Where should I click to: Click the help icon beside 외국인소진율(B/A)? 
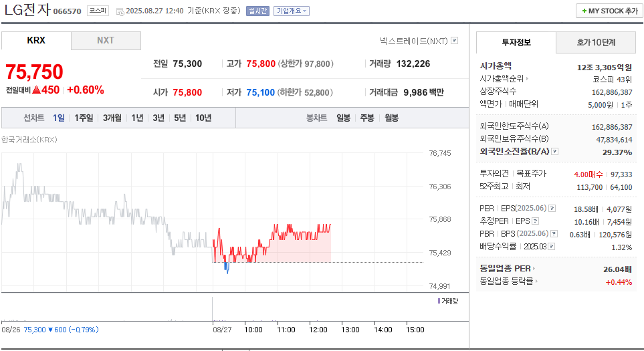click(555, 152)
